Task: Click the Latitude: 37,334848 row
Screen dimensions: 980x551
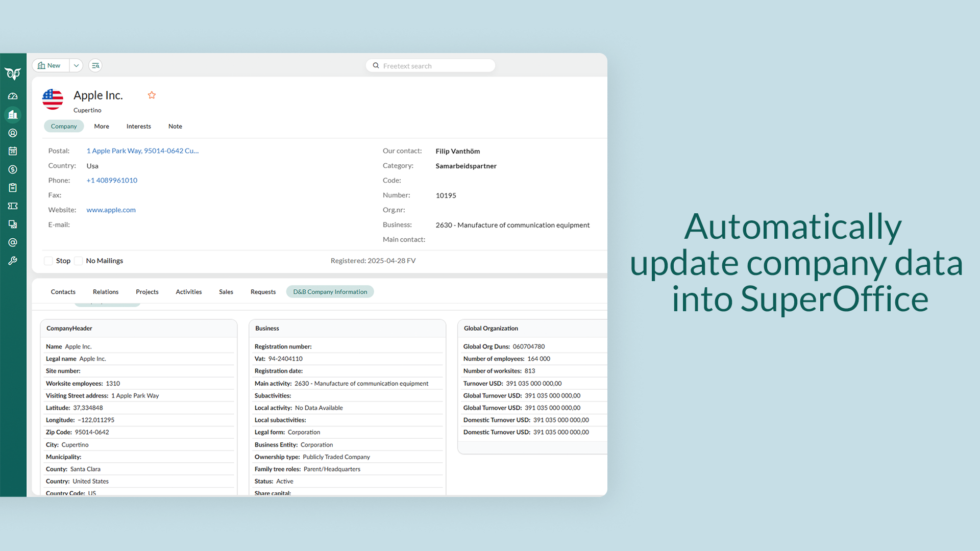Action: (x=139, y=408)
